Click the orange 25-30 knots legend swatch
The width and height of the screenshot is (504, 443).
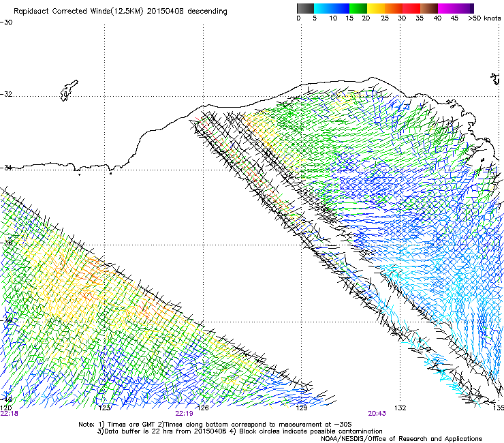(x=394, y=8)
